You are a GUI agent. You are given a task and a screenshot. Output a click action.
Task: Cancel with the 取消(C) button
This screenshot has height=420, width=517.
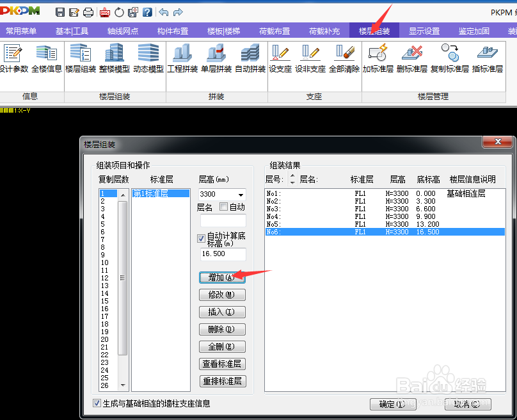pos(468,404)
